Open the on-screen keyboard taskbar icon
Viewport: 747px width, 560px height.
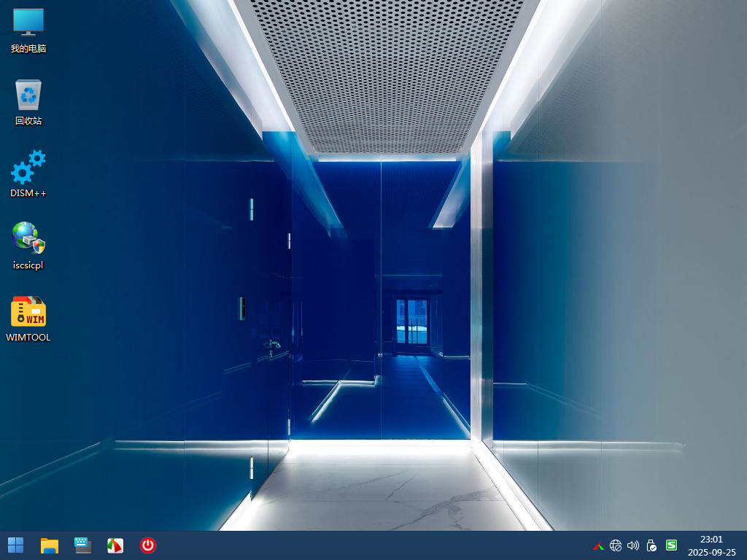(82, 545)
